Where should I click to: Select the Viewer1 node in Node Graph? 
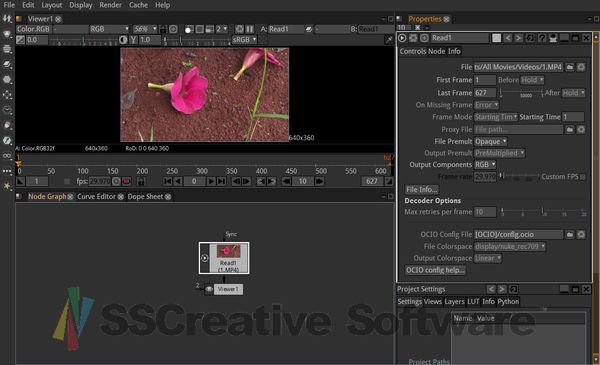[228, 289]
